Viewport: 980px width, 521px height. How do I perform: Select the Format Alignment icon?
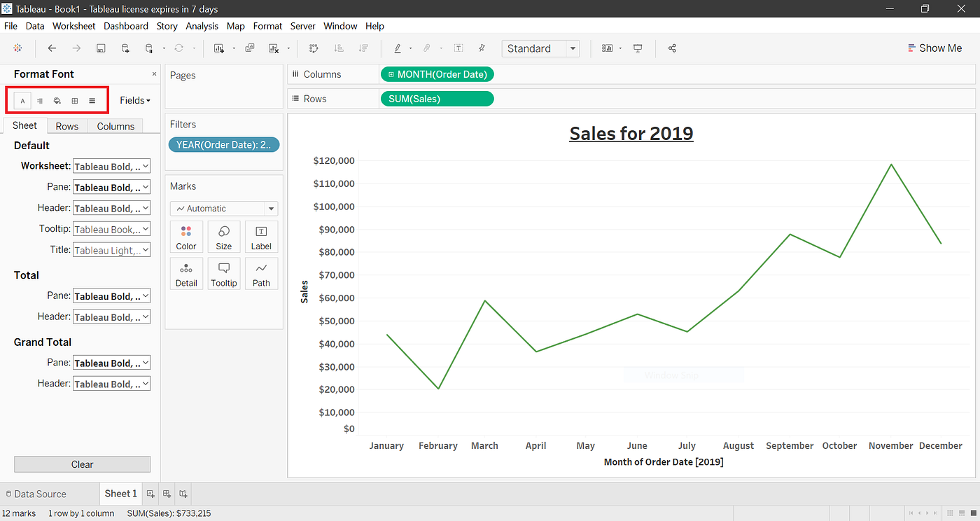pyautogui.click(x=40, y=101)
